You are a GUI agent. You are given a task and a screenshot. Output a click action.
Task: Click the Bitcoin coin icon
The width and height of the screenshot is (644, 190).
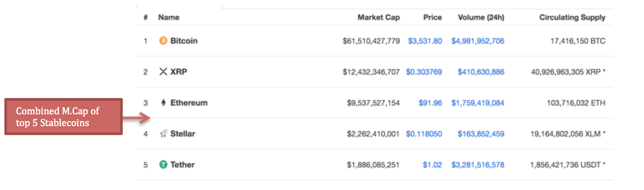(x=164, y=41)
